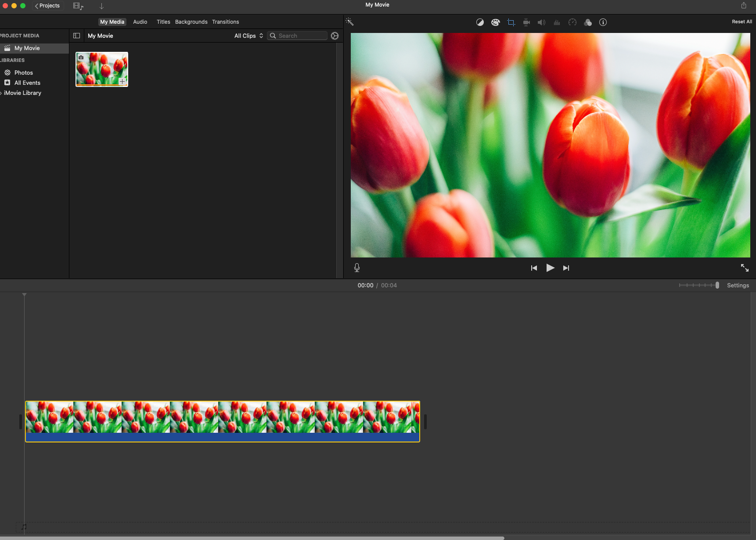756x540 pixels.
Task: Go back to Projects
Action: [47, 6]
